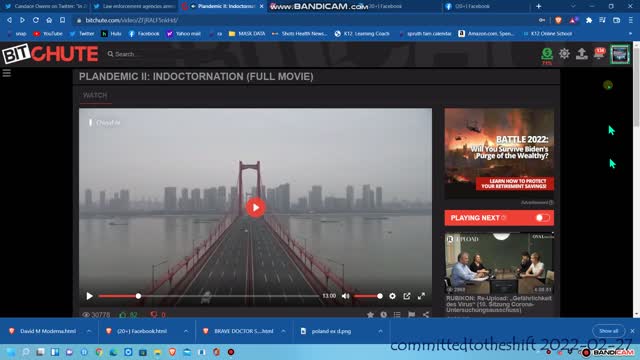640x360 pixels.
Task: Open the RUBIKON Re-Upload video link
Action: [x=499, y=304]
